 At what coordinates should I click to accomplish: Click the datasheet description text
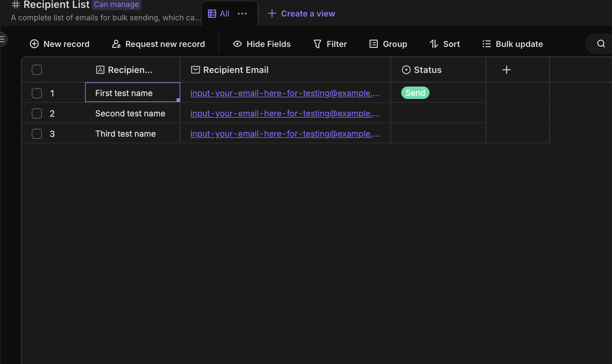106,18
